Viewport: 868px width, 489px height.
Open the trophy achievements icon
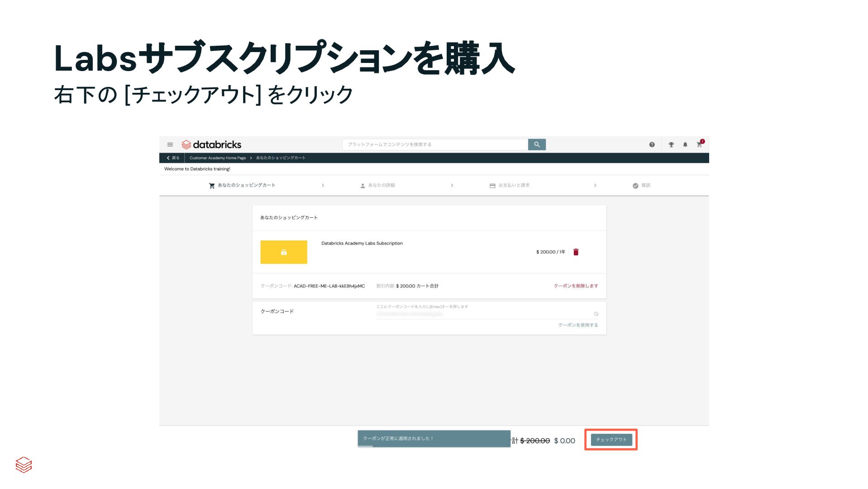click(671, 145)
